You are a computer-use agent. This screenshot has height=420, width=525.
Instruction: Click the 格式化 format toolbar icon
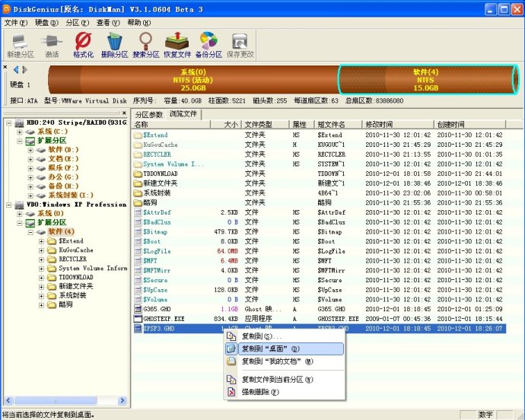(x=84, y=46)
